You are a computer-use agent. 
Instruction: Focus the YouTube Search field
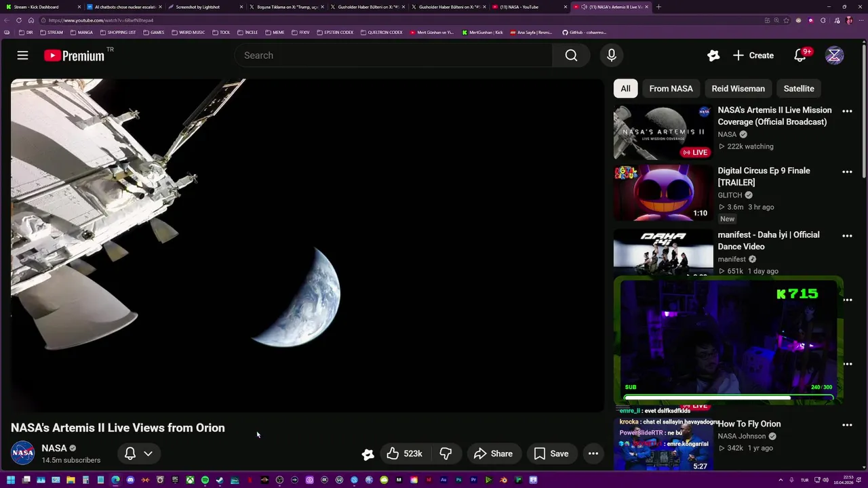point(393,56)
